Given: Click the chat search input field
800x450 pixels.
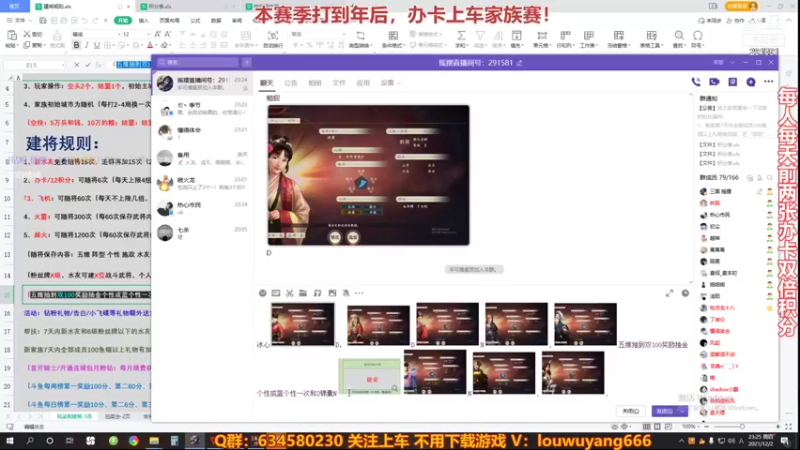Looking at the screenshot, I should (x=197, y=62).
